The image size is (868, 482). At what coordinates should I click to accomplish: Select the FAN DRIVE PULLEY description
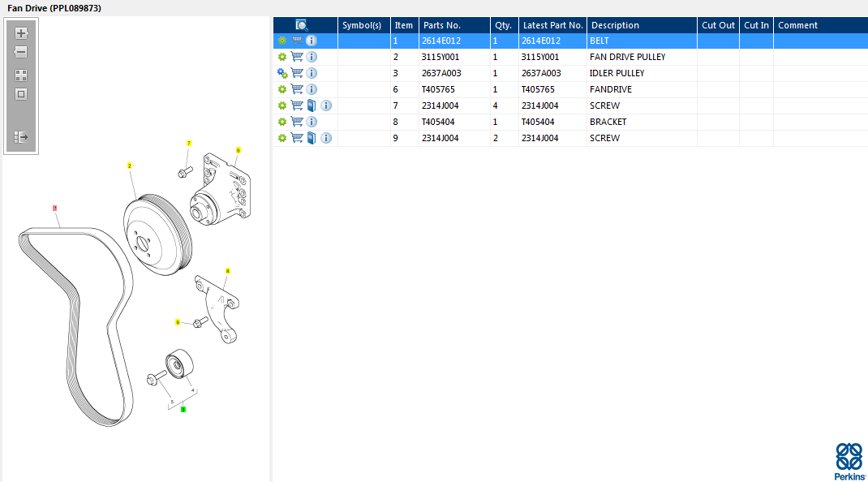(642, 57)
